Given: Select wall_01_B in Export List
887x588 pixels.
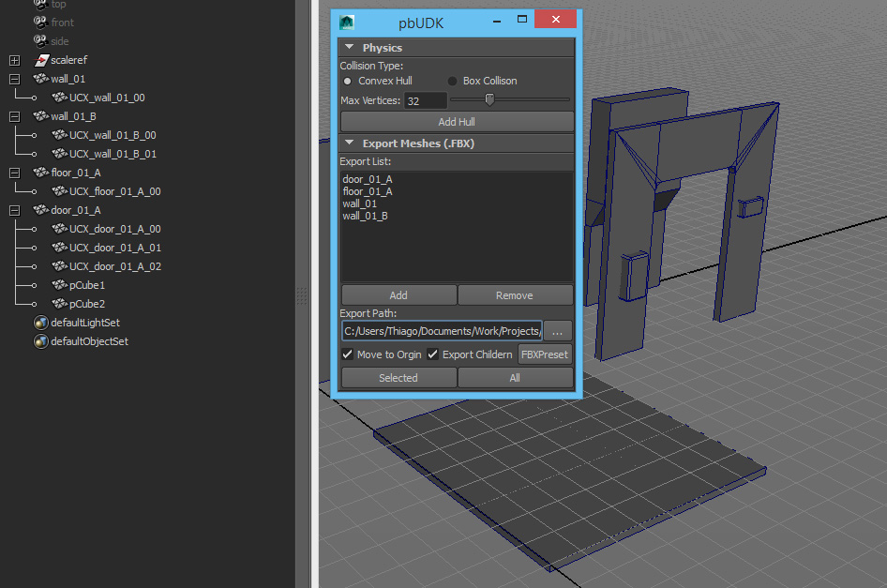Looking at the screenshot, I should click(366, 216).
